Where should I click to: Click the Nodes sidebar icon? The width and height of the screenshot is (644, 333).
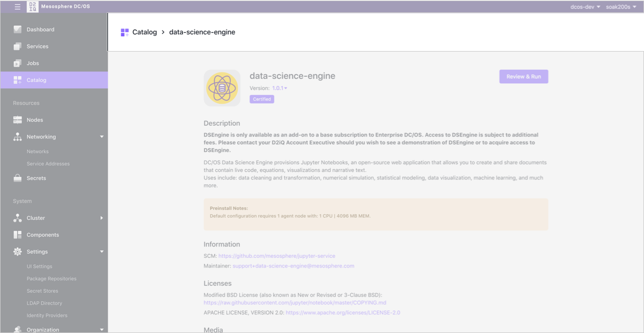coord(18,120)
